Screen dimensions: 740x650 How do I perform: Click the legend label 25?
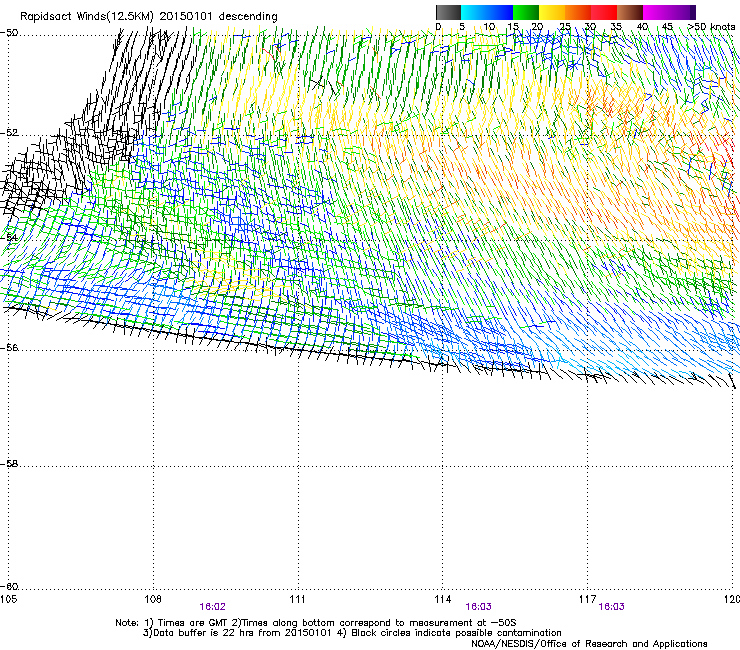564,27
